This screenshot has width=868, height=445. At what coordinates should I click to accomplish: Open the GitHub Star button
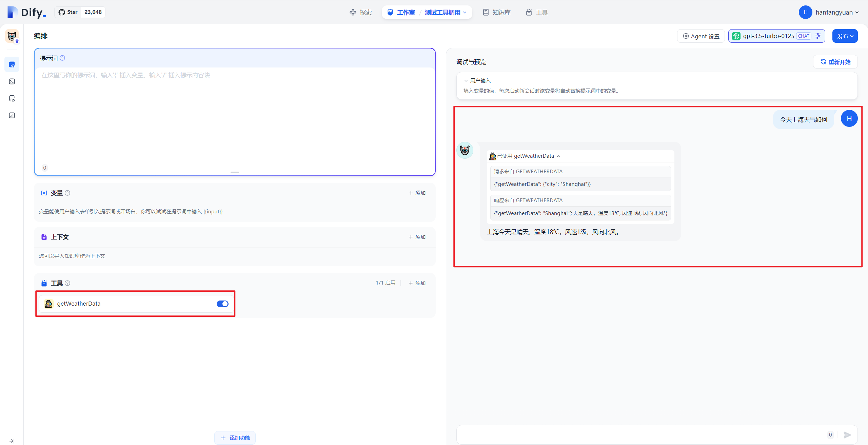[x=68, y=12]
